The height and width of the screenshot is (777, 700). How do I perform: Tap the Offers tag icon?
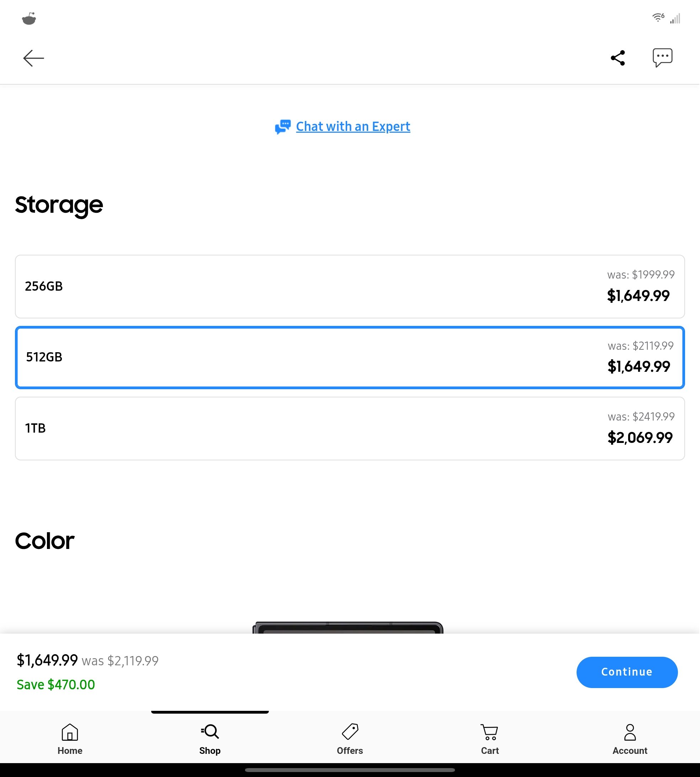350,731
